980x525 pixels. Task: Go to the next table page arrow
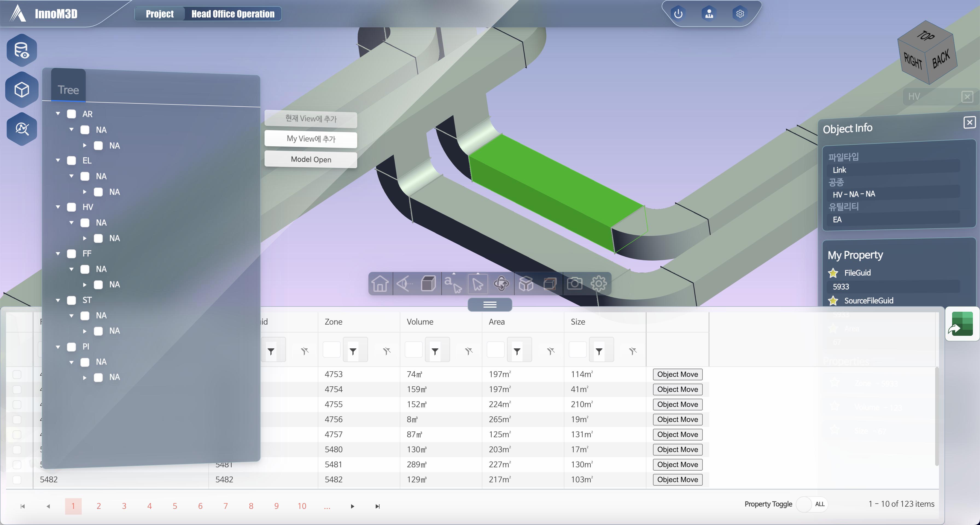353,507
